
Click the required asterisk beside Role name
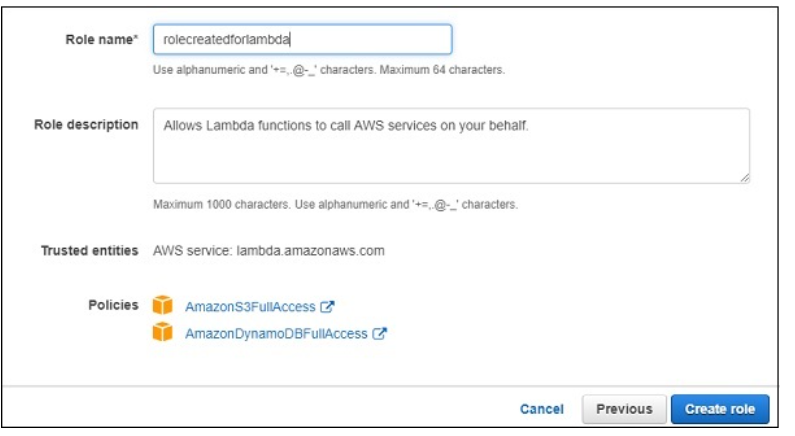point(136,38)
